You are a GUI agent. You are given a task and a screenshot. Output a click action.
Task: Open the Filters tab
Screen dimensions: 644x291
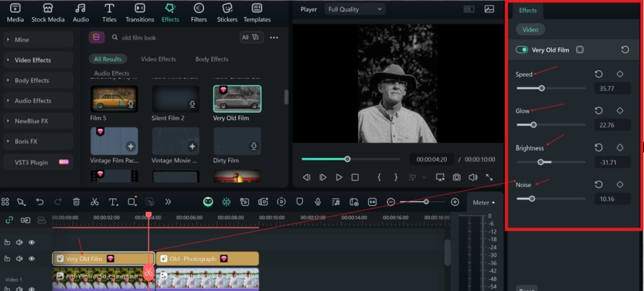(199, 13)
